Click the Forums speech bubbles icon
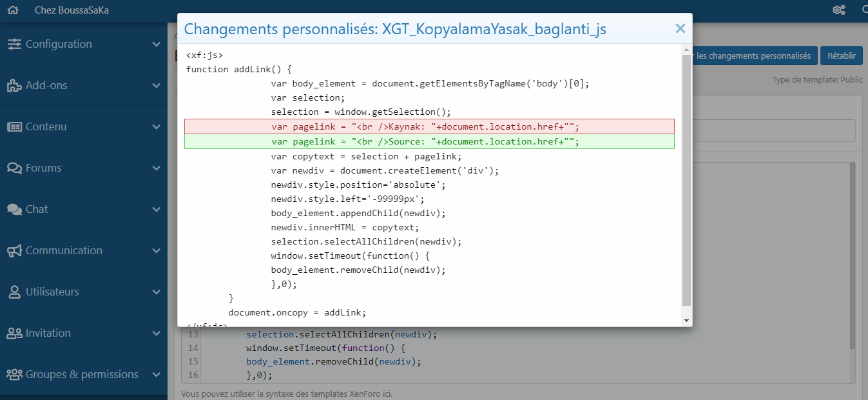Screen dimensions: 868x400 (14, 168)
